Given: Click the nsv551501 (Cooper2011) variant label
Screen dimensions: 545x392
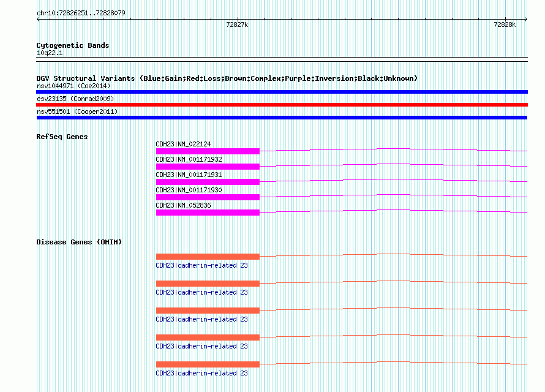Looking at the screenshot, I should pyautogui.click(x=77, y=111).
